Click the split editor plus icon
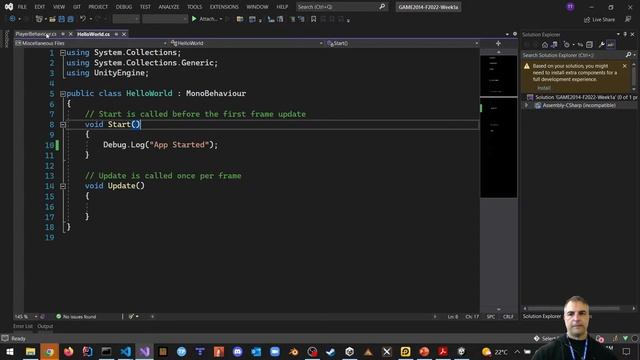Screen dimensions: 640x360 click(x=498, y=43)
